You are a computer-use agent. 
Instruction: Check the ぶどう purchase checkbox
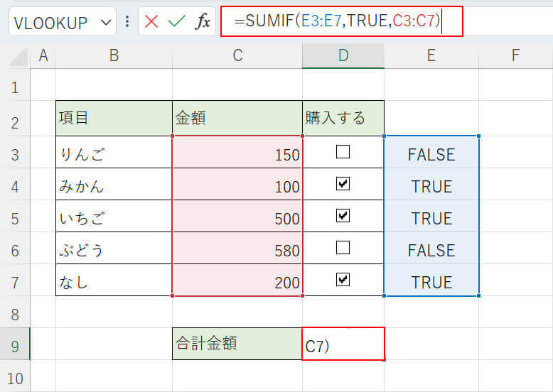[x=343, y=248]
